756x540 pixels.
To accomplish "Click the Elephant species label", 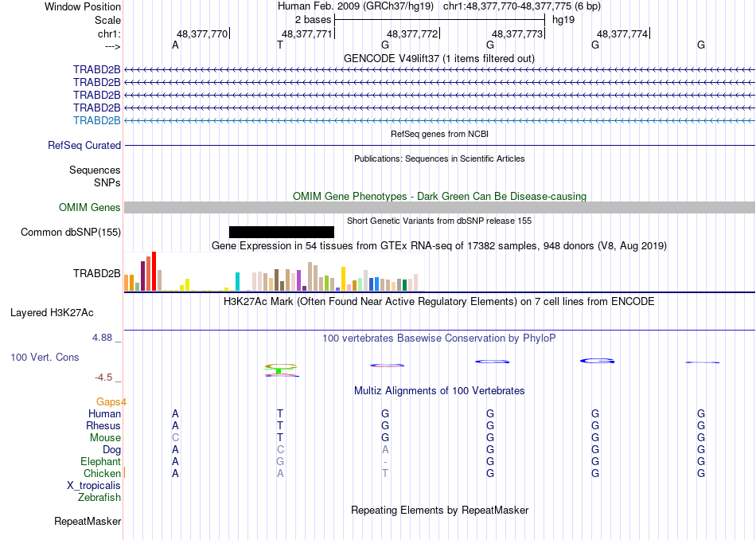I will point(100,461).
